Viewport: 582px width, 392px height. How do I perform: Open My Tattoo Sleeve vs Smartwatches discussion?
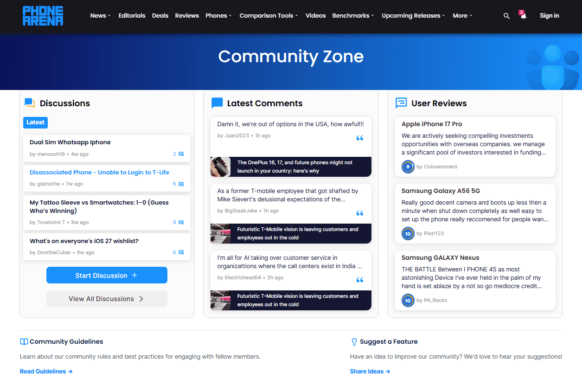[x=99, y=207]
